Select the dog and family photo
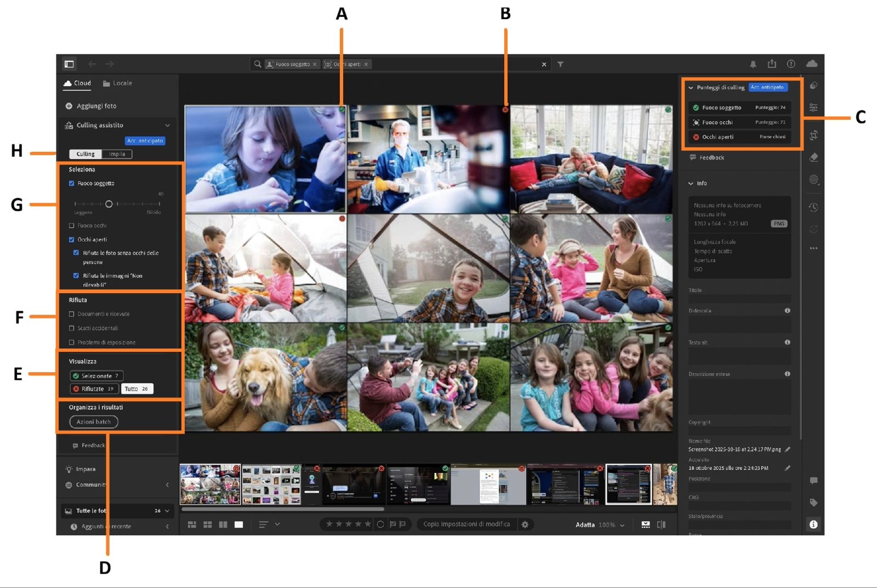This screenshot has width=877, height=588. (x=266, y=377)
